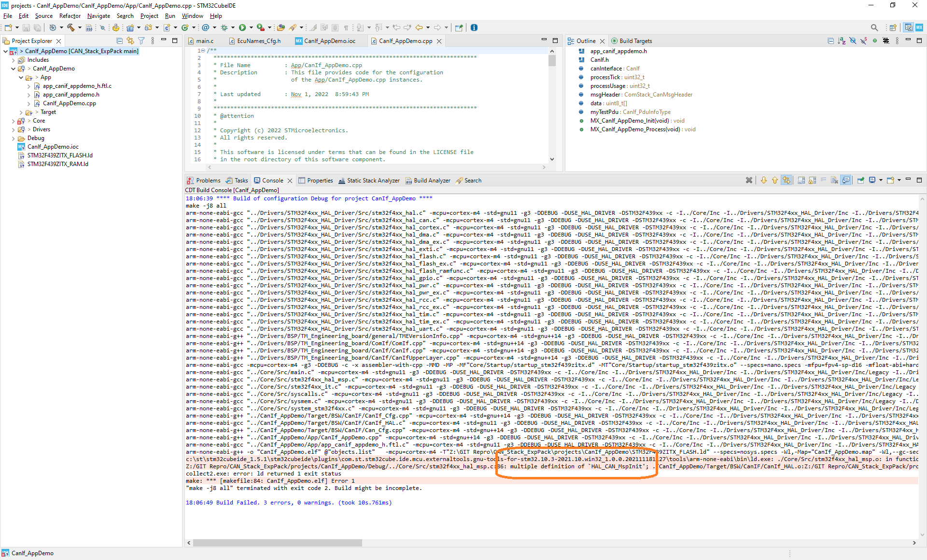Click the Save icon in main toolbar

[26, 28]
